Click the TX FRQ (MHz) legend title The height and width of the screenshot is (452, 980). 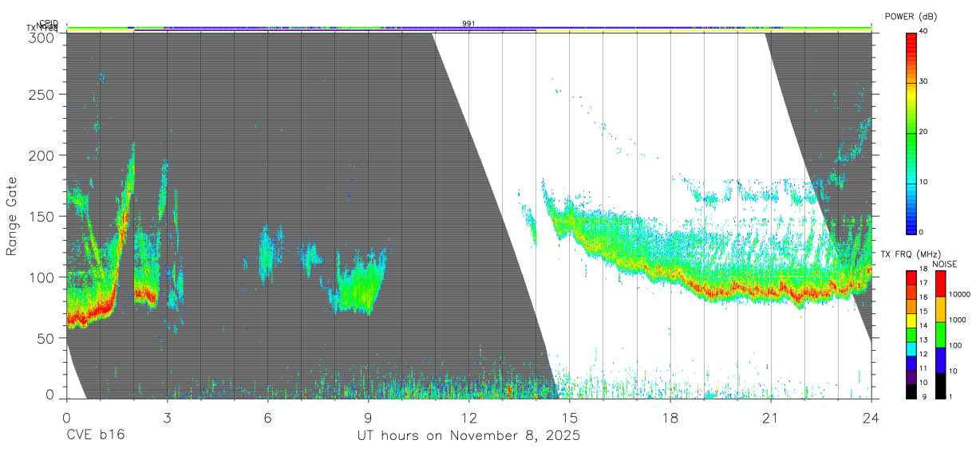(x=909, y=254)
